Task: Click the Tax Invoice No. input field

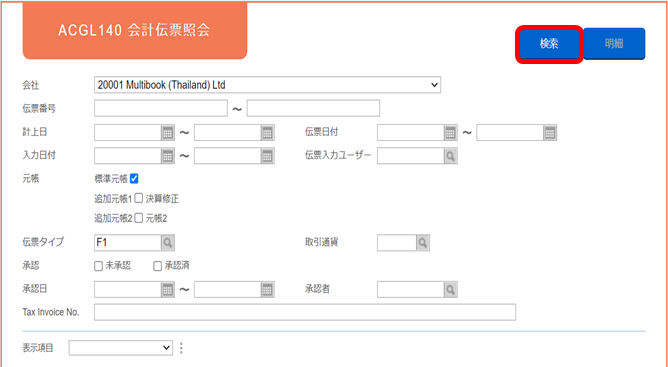Action: [x=305, y=312]
